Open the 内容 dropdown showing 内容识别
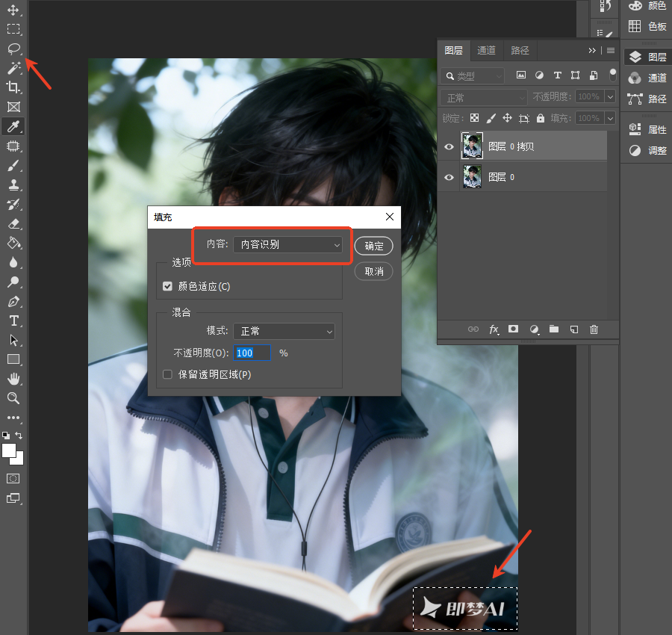Screen dimensions: 672x635 [x=287, y=244]
